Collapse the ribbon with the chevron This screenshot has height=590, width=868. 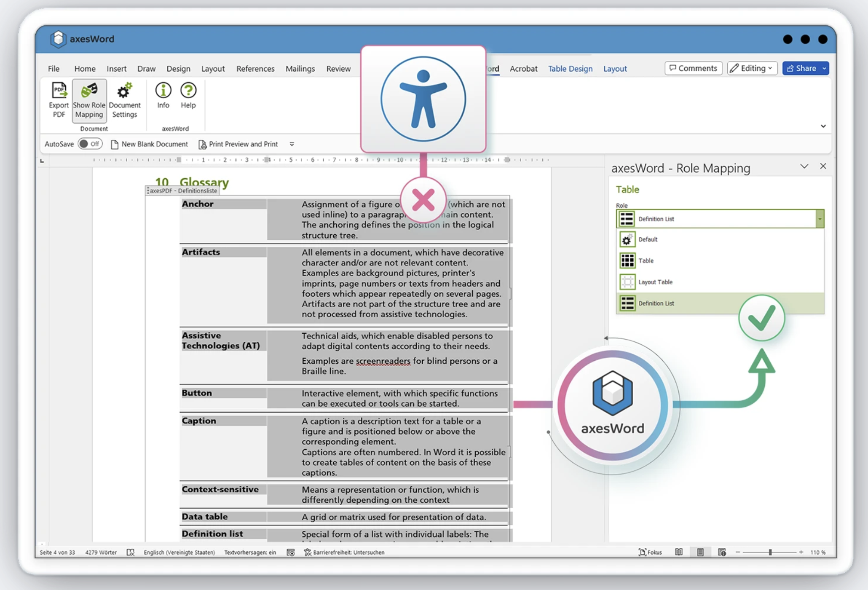click(823, 126)
